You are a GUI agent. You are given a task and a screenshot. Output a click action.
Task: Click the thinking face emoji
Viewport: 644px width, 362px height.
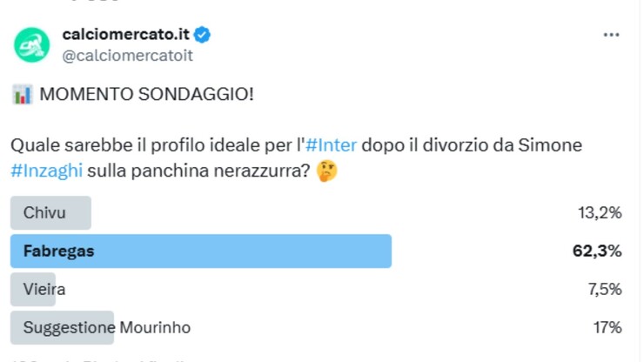(x=327, y=171)
